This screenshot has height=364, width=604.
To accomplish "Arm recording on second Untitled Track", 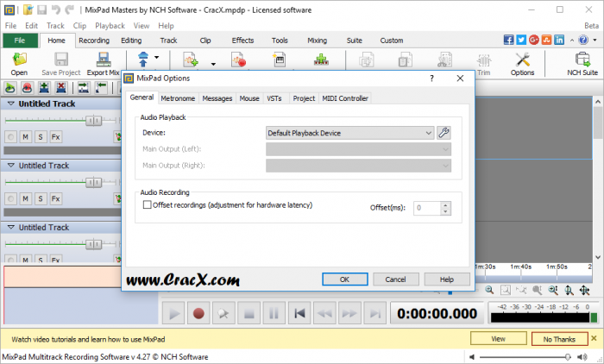I will pos(10,198).
